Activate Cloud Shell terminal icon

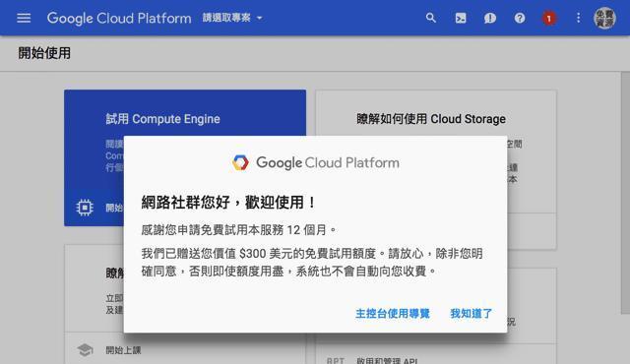[x=461, y=18]
